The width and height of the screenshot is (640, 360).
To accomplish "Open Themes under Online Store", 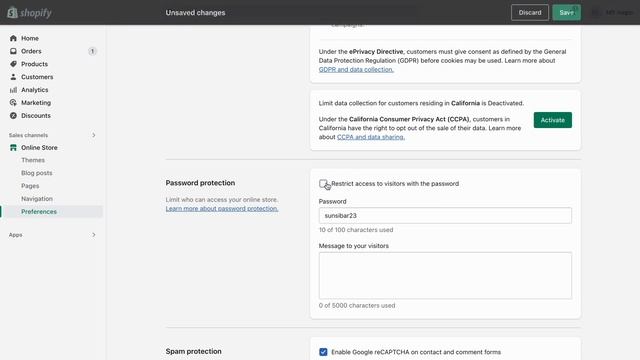I will tap(33, 160).
